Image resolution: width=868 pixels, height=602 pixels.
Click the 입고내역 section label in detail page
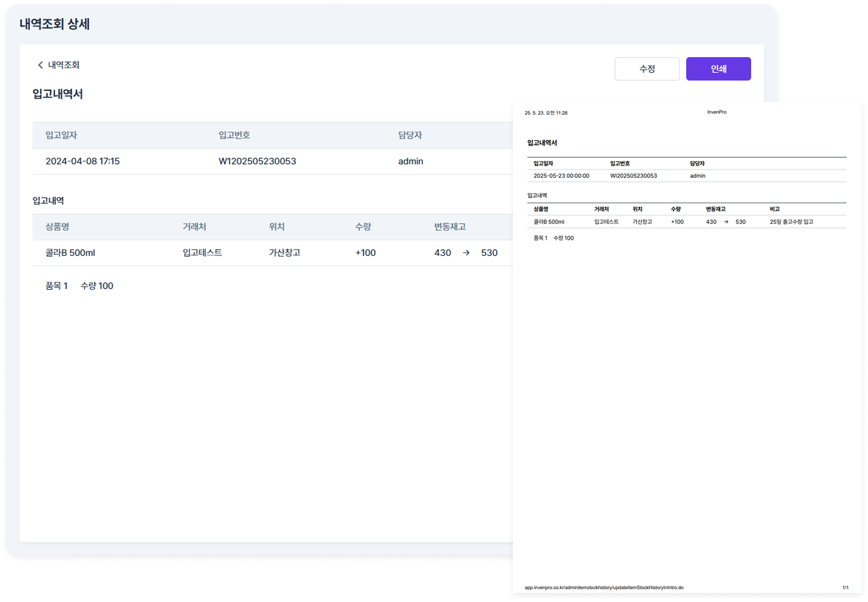click(48, 201)
